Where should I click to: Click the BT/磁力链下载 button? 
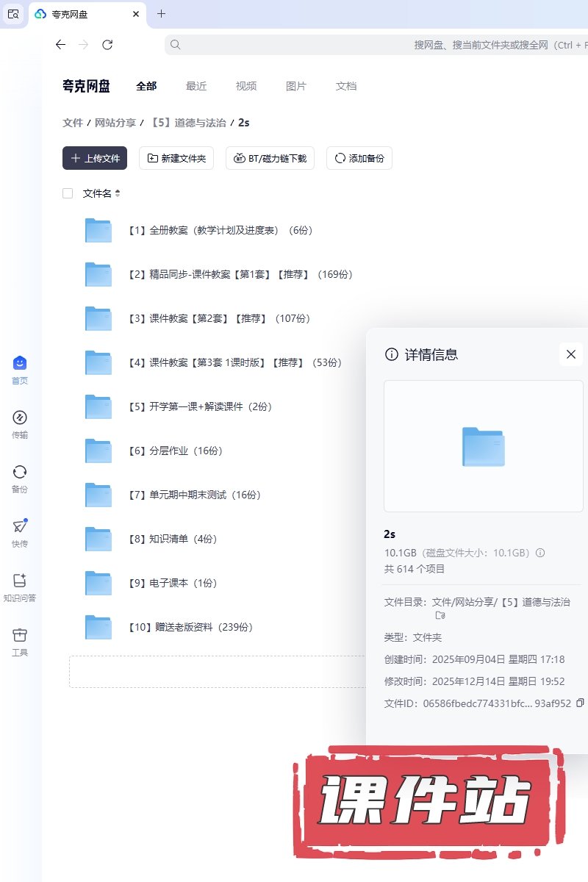pyautogui.click(x=270, y=158)
